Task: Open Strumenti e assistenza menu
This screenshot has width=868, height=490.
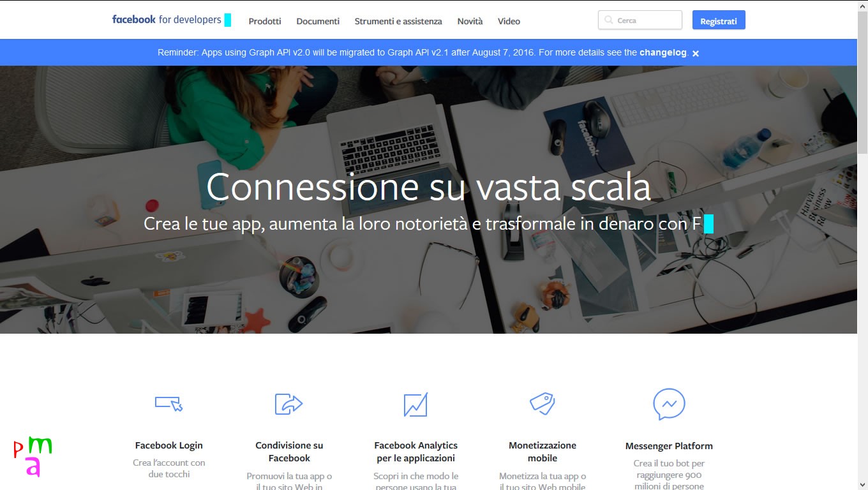Action: (x=398, y=21)
